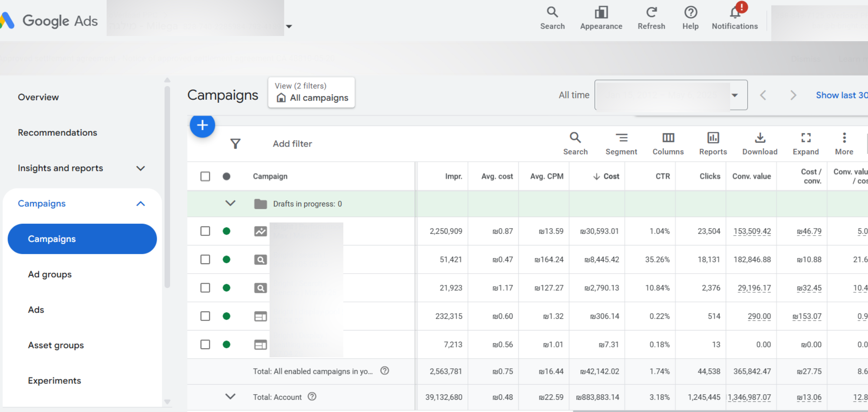Open Ad groups in the sidebar
The width and height of the screenshot is (868, 412).
point(50,275)
